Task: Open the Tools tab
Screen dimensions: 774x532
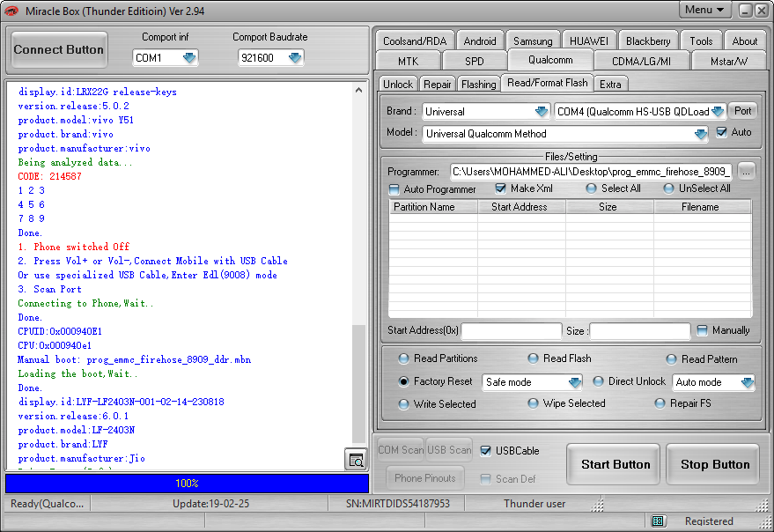Action: coord(701,41)
